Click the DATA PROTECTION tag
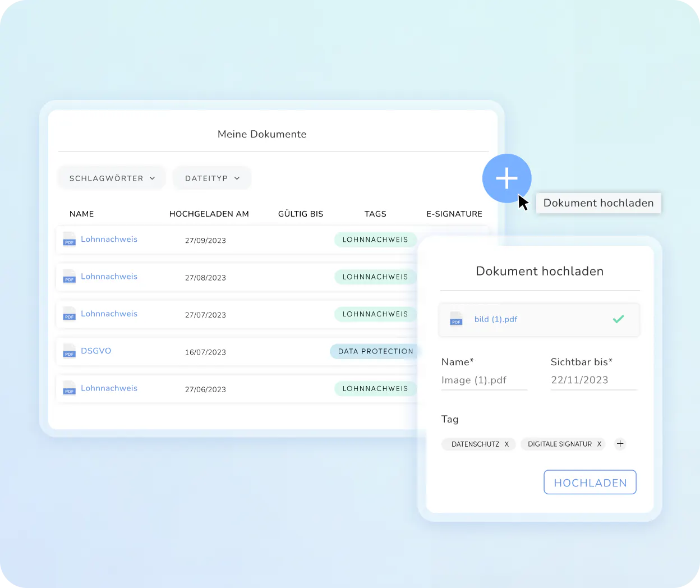The height and width of the screenshot is (588, 700). (375, 351)
